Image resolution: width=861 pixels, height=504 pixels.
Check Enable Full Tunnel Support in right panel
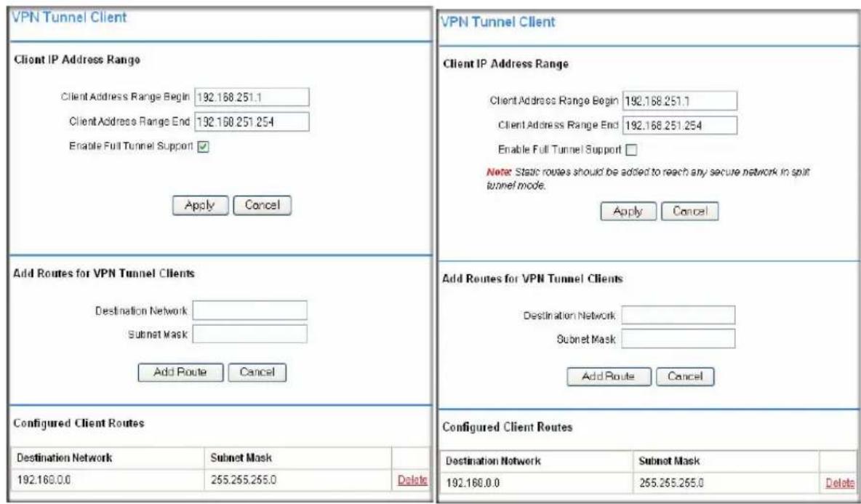point(632,150)
